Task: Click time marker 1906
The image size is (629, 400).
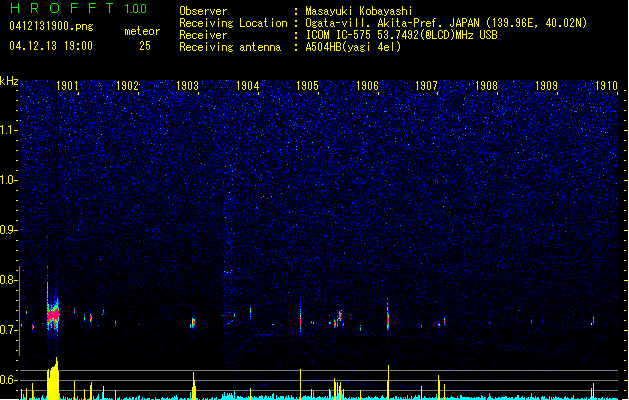Action: tap(367, 86)
